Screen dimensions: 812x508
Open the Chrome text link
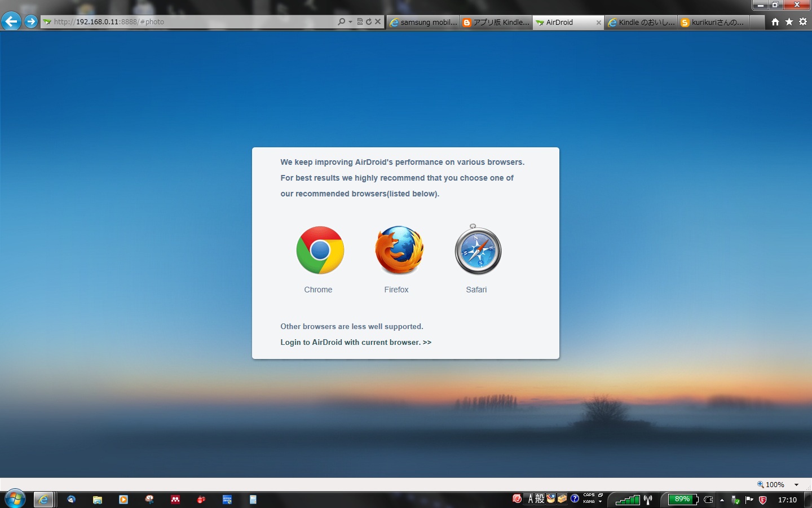tap(318, 290)
